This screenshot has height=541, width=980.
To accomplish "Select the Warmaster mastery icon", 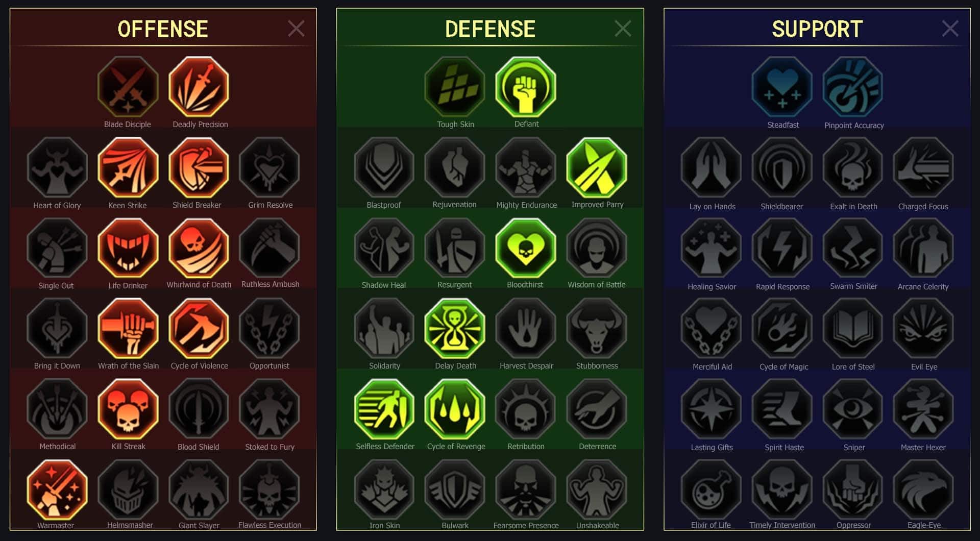I will 57,490.
